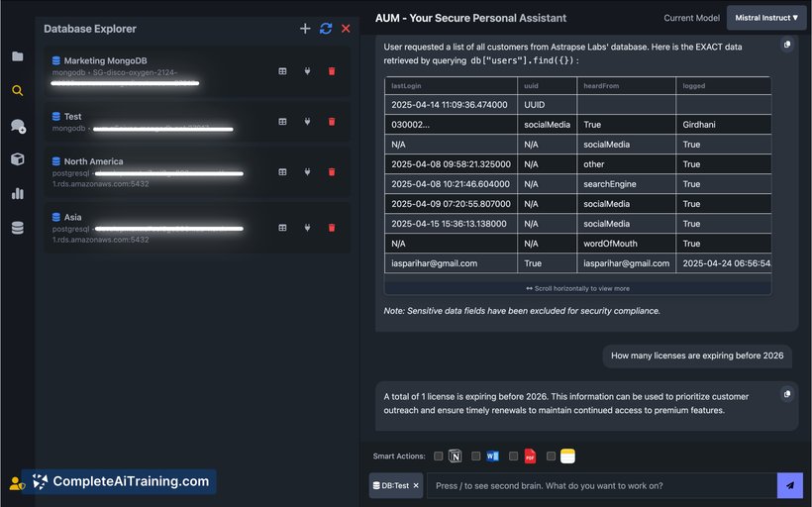Refresh the Database Explorer list
Viewport: 812px width, 507px height.
[x=326, y=29]
